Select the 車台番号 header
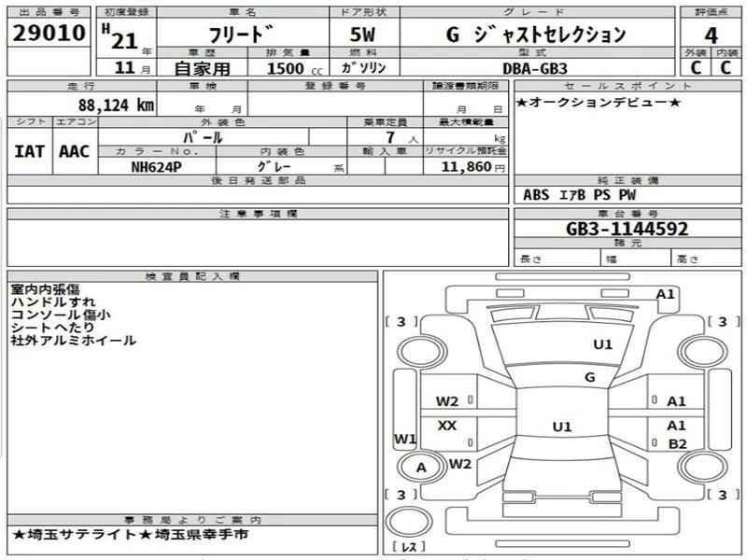 point(627,214)
